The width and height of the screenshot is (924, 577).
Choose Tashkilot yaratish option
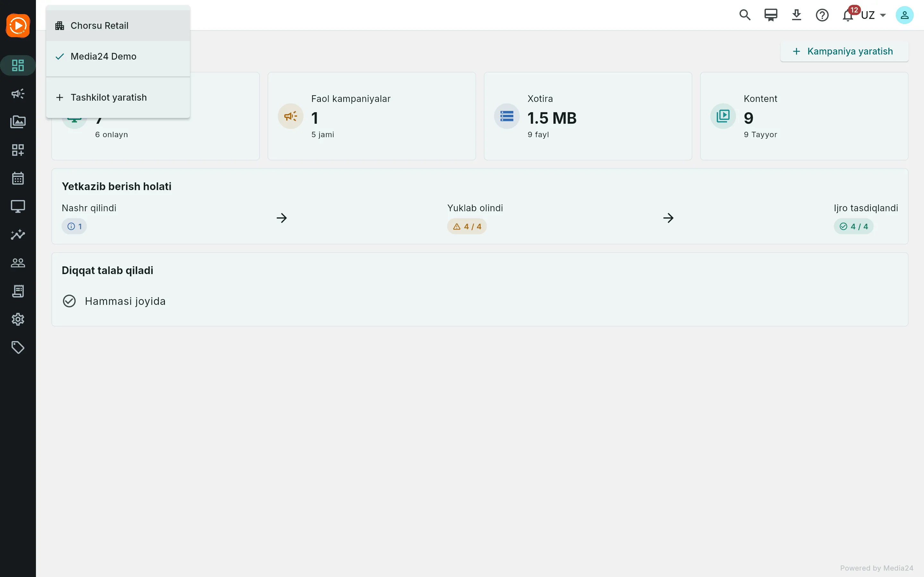click(118, 97)
